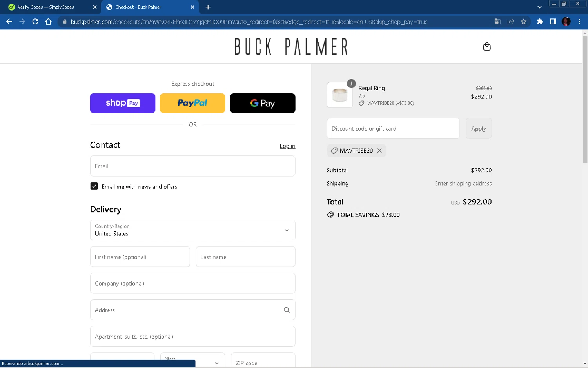
Task: Click the Delivery section heading
Action: [106, 210]
